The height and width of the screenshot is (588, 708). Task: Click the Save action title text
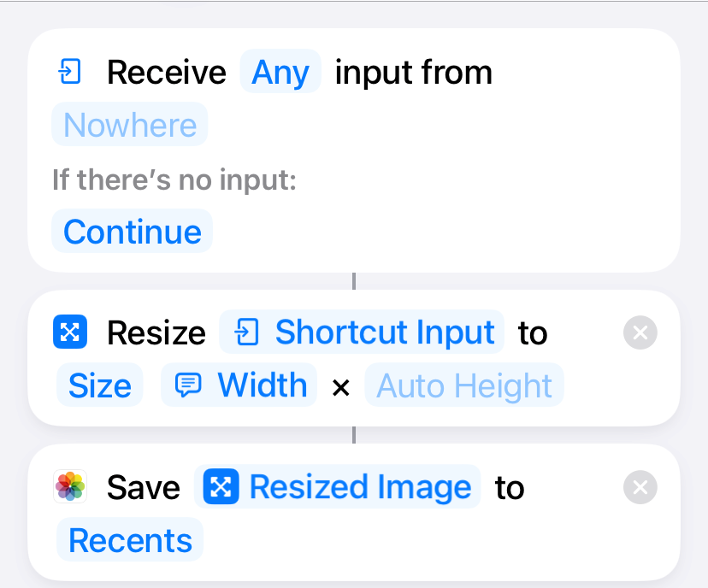pos(143,488)
